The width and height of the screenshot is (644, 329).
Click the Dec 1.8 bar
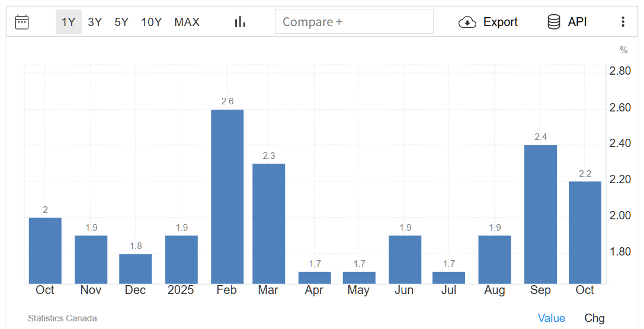[x=136, y=269]
